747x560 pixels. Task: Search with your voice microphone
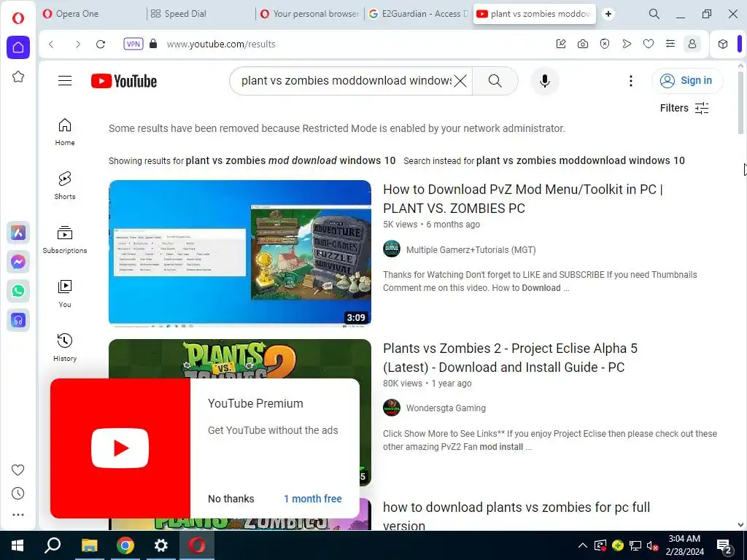point(544,80)
